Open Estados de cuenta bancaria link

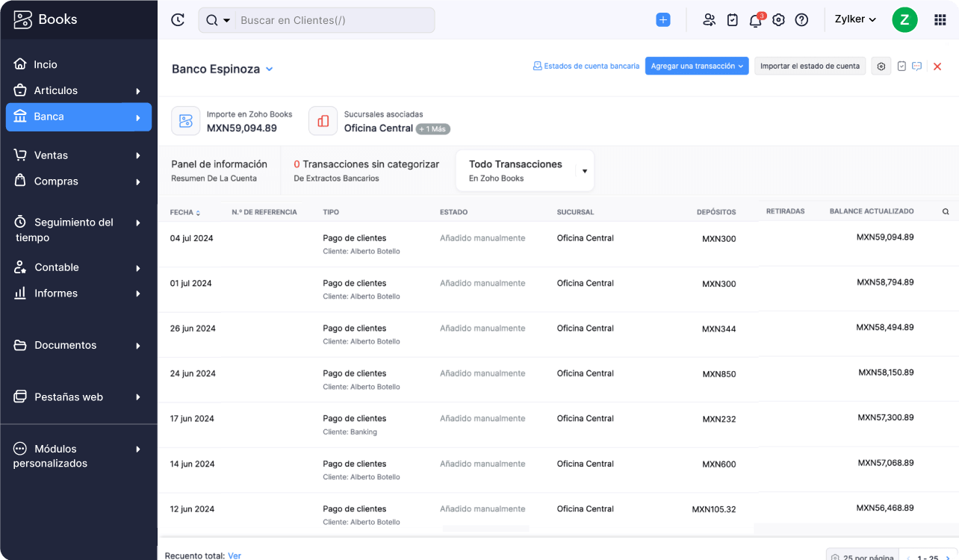[x=586, y=66]
